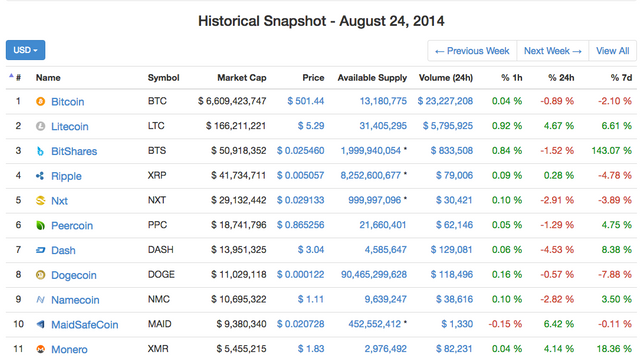This screenshot has width=640, height=362.
Task: Open the Ripple link
Action: coord(66,176)
